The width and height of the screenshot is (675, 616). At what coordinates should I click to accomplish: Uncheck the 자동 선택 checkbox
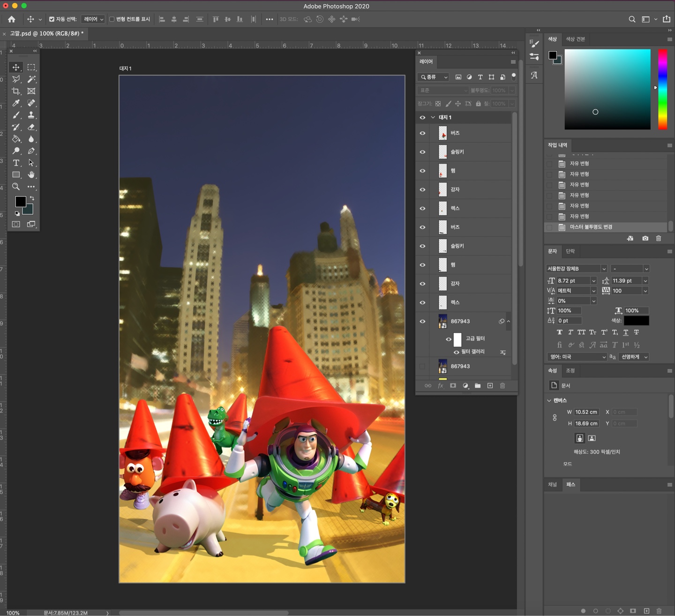(x=52, y=19)
